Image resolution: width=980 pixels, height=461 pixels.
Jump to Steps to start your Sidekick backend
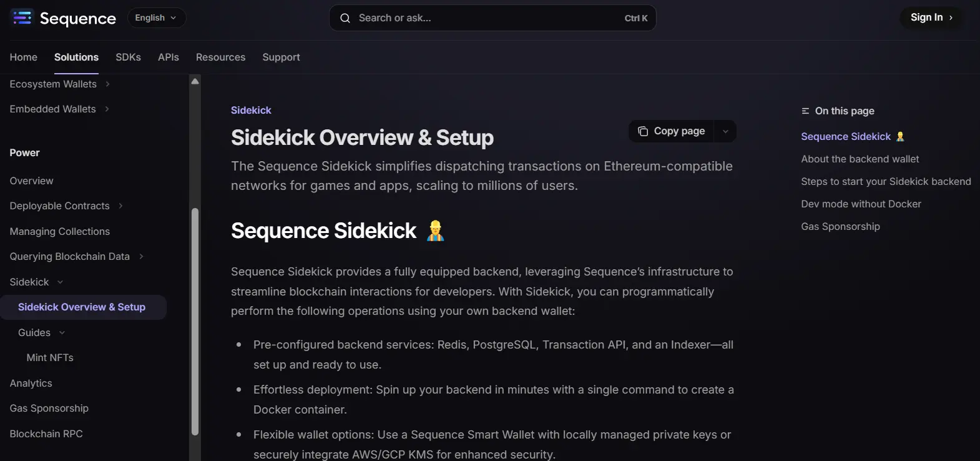[x=886, y=181]
